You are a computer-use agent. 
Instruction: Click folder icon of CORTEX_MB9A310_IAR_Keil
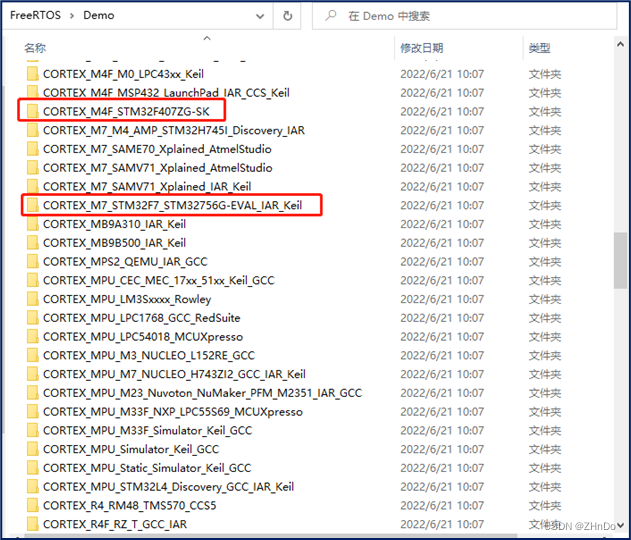(33, 224)
